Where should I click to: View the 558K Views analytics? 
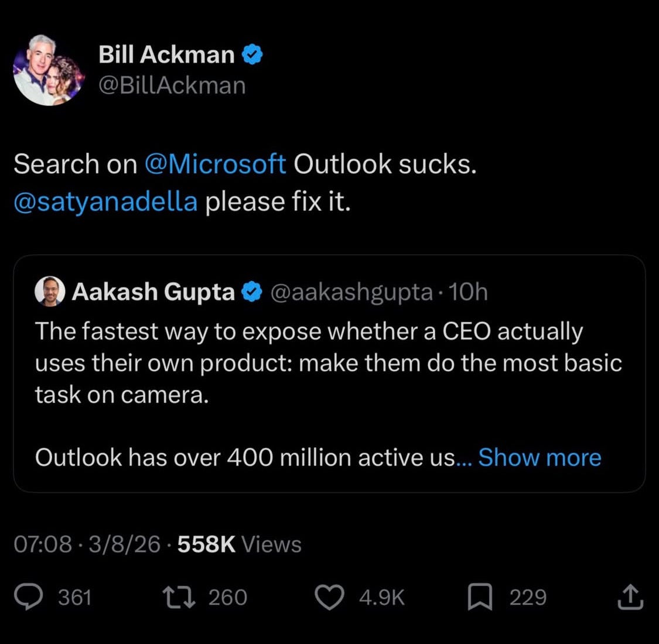(240, 544)
